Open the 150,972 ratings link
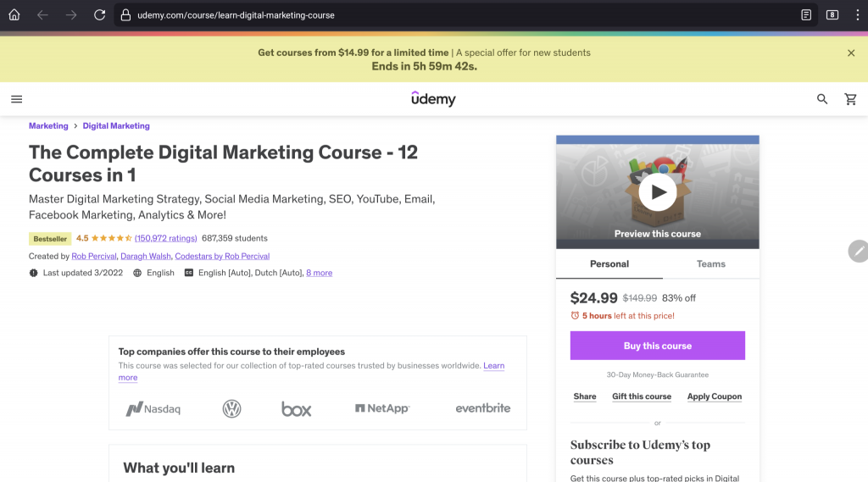Image resolution: width=868 pixels, height=482 pixels. tap(165, 238)
